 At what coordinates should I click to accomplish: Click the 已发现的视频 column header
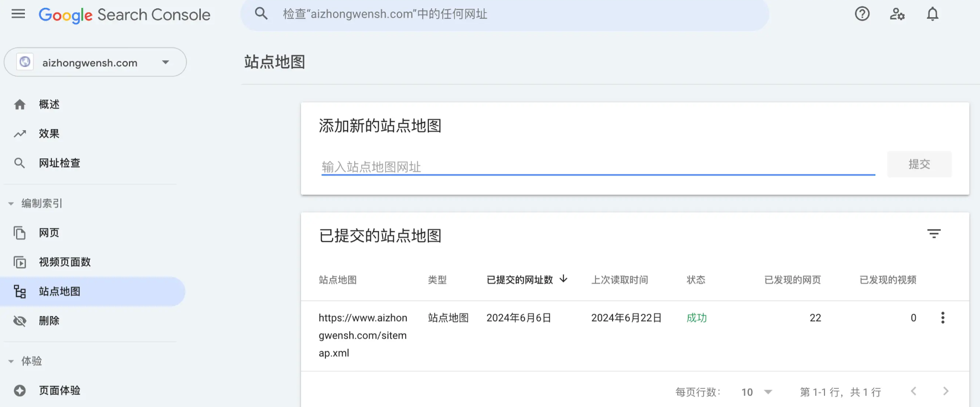[888, 280]
